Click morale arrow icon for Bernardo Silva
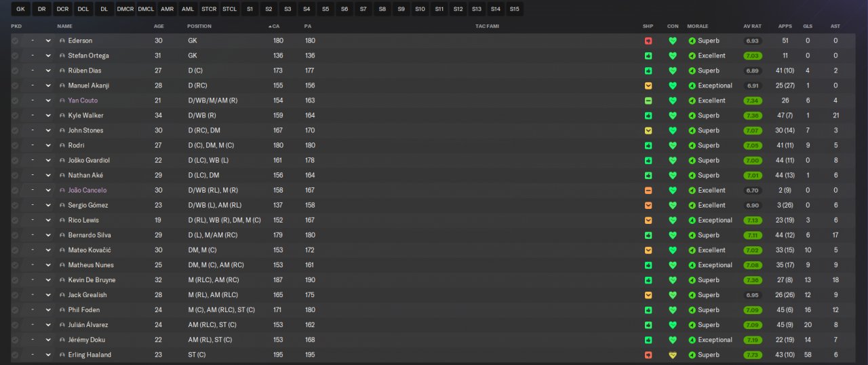 tap(692, 235)
